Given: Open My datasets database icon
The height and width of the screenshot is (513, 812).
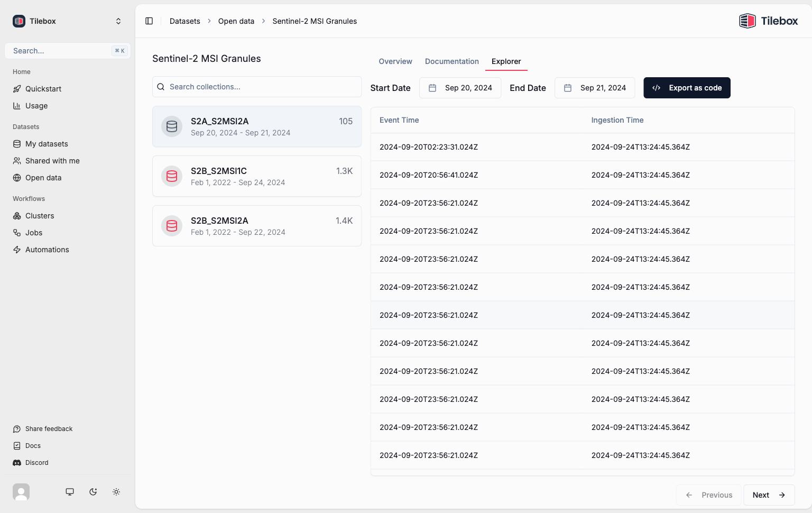Looking at the screenshot, I should (17, 144).
